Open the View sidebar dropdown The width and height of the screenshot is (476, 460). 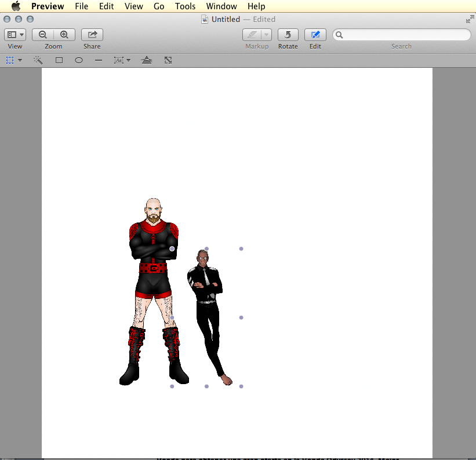(x=15, y=35)
